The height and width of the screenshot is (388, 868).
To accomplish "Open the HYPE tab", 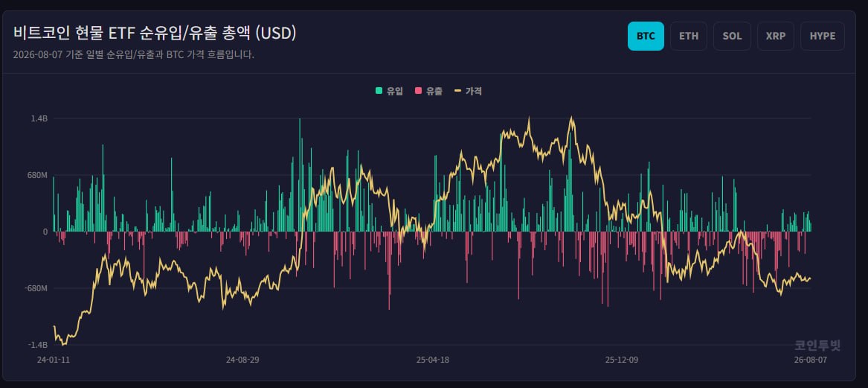I will pyautogui.click(x=823, y=36).
